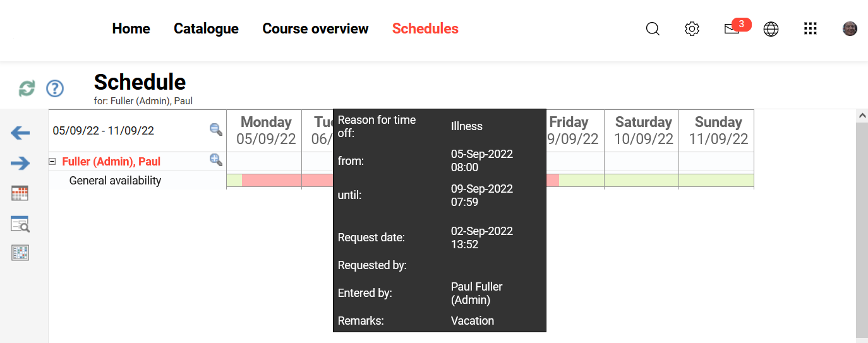
Task: Click the calendar search icon in sidebar
Action: click(x=20, y=224)
